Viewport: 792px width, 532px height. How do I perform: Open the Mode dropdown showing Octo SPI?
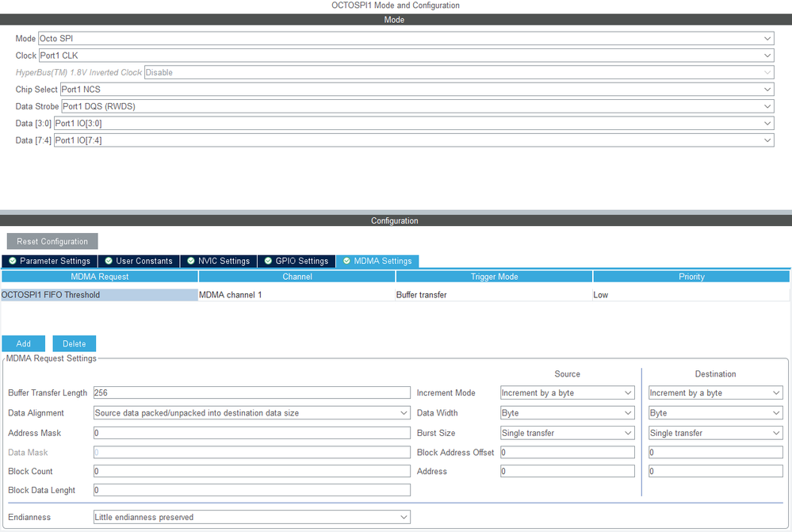406,38
